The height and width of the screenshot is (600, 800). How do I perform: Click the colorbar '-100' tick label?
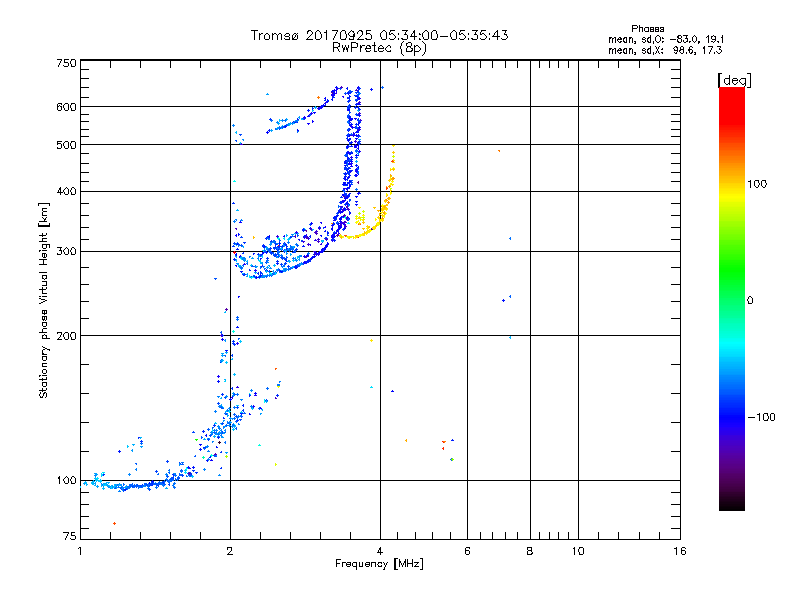[x=761, y=417]
